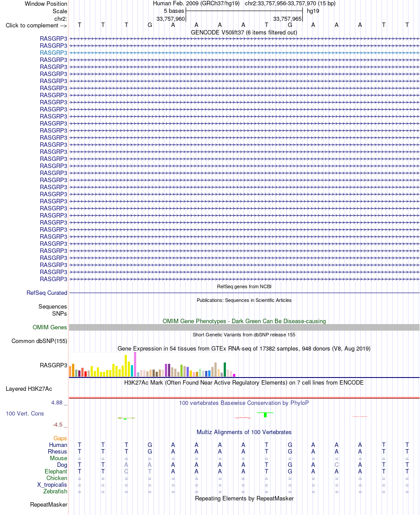This screenshot has height=515, width=420.
Task: Click the OMIM Genes track label
Action: (50, 327)
